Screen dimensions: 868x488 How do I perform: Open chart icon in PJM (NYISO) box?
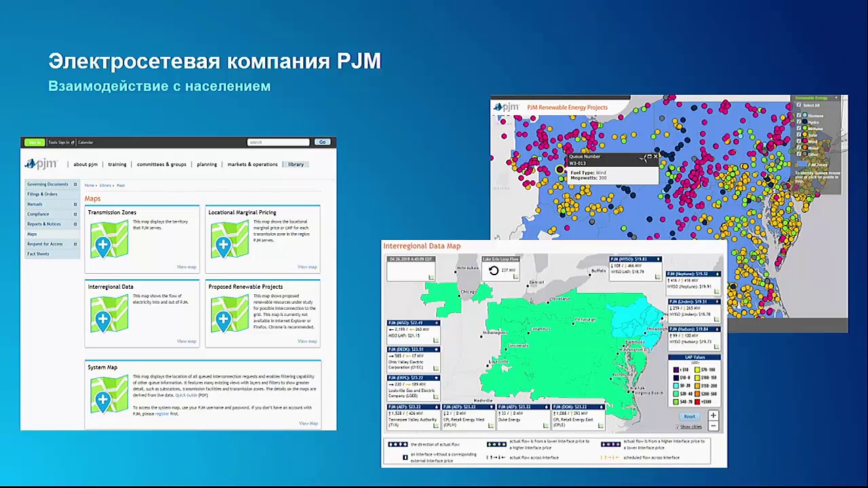[x=658, y=277]
